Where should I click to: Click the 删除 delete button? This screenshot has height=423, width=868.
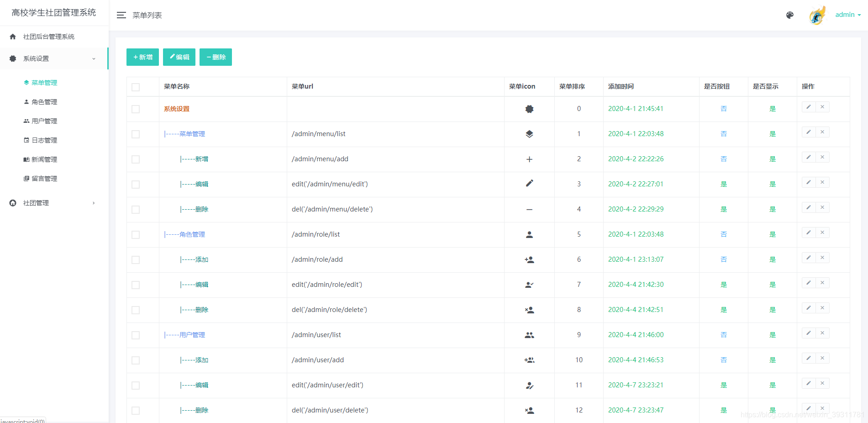pos(216,57)
